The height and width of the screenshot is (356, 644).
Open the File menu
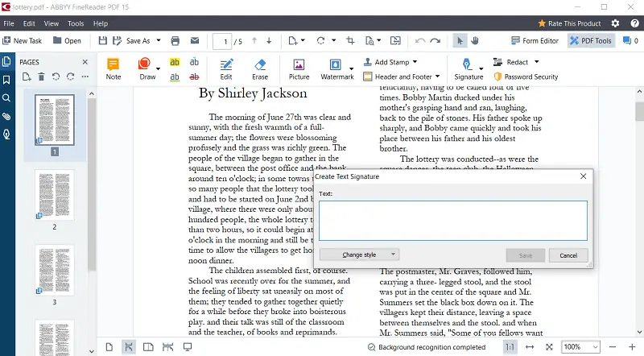9,23
